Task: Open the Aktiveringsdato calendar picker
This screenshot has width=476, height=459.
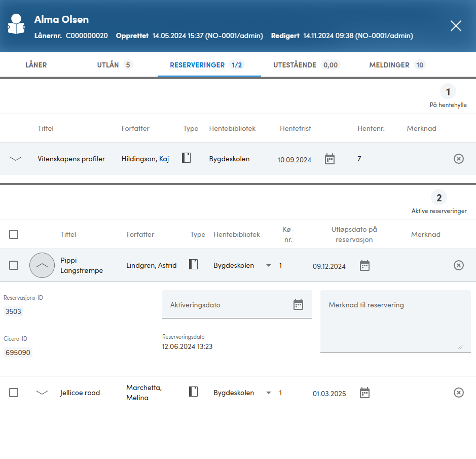Action: tap(298, 304)
